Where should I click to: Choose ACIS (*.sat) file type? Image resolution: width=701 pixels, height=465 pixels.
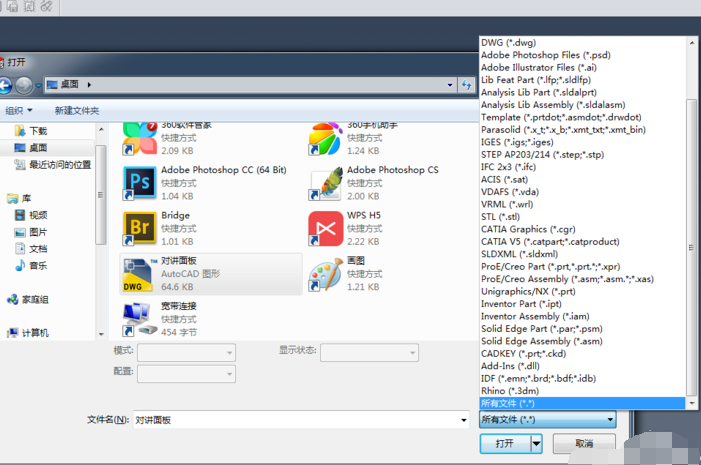[x=583, y=179]
